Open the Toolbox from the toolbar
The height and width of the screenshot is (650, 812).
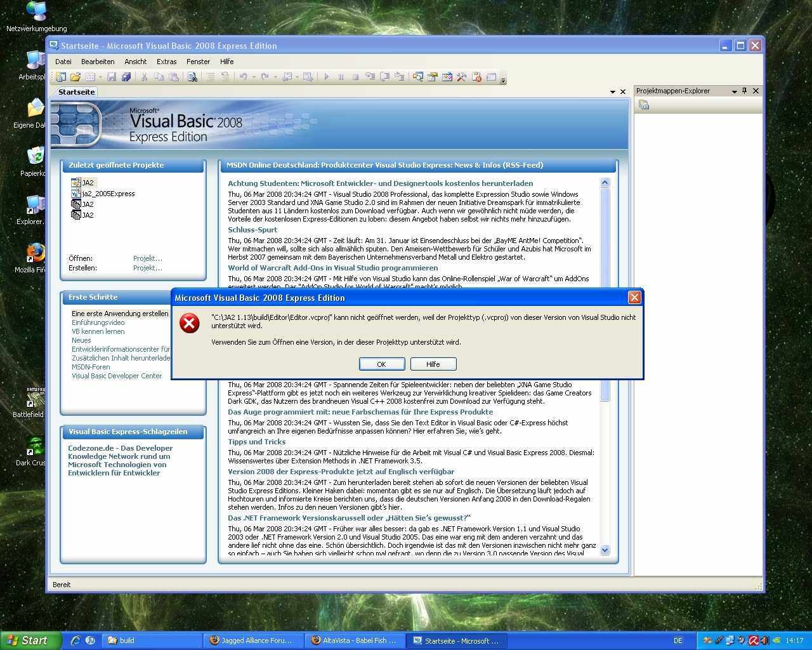(x=461, y=77)
